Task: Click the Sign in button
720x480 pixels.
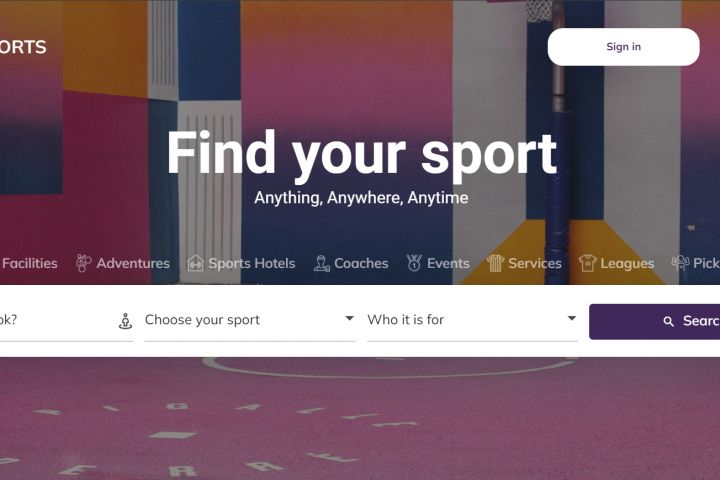Action: pos(624,47)
